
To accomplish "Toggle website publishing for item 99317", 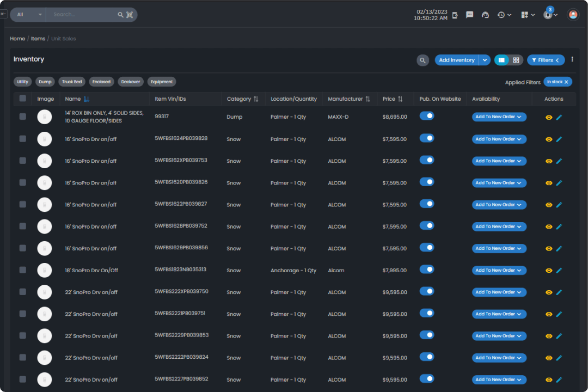I will tap(427, 116).
